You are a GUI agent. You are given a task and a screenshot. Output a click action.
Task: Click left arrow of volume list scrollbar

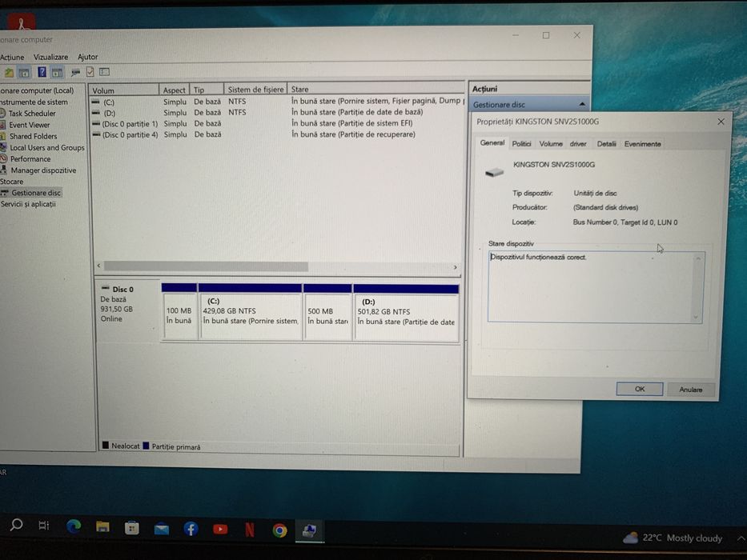[98, 266]
